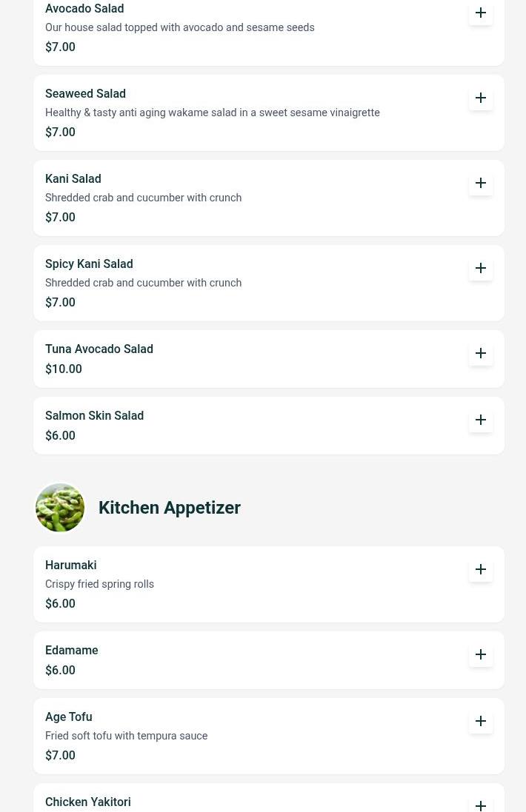Add Chicken Yakitori with plus icon
This screenshot has width=526, height=812.
coord(480,805)
